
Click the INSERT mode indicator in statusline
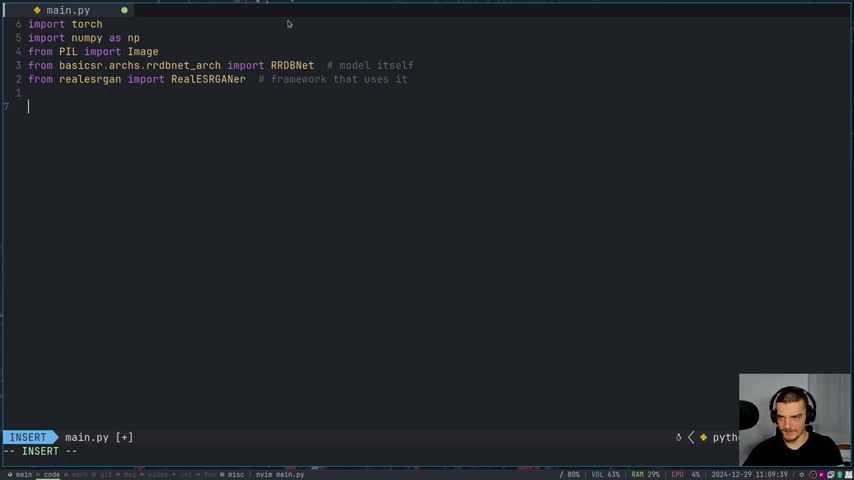(x=28, y=438)
